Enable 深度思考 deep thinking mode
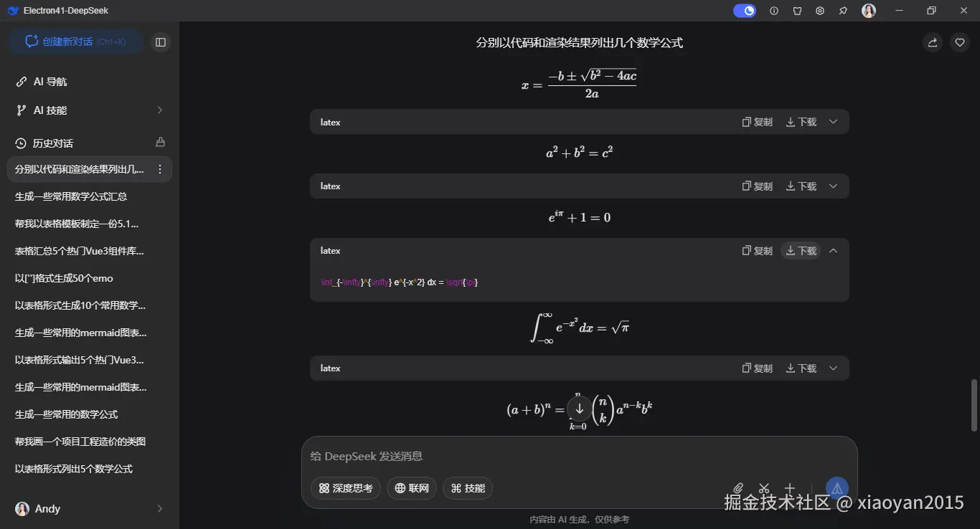 (346, 488)
